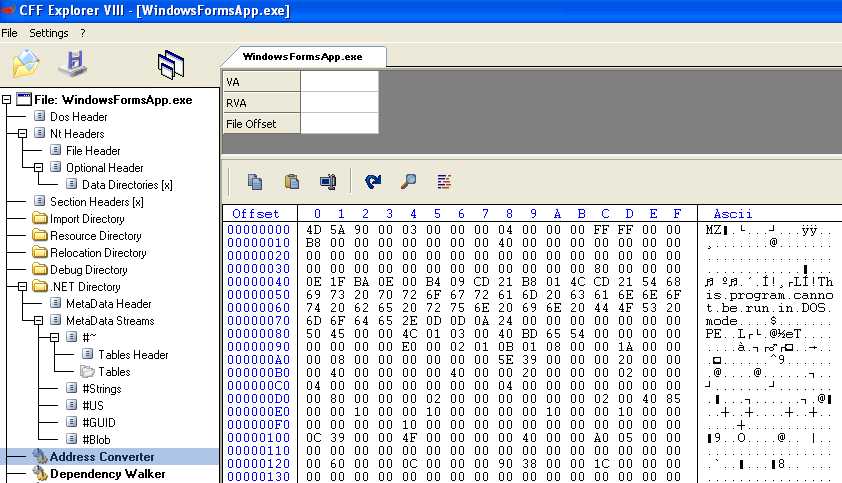Viewport: 842px width, 483px height.
Task: Select offset row 00000040
Action: [259, 282]
